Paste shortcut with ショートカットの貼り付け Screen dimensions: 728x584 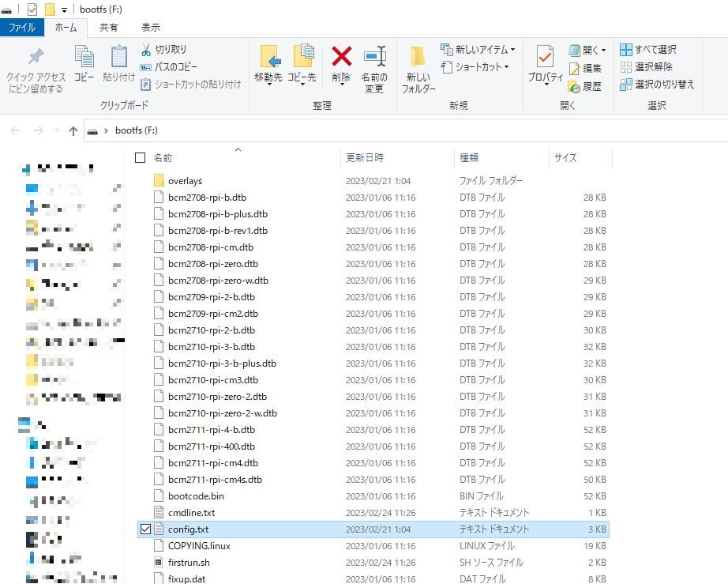[191, 84]
